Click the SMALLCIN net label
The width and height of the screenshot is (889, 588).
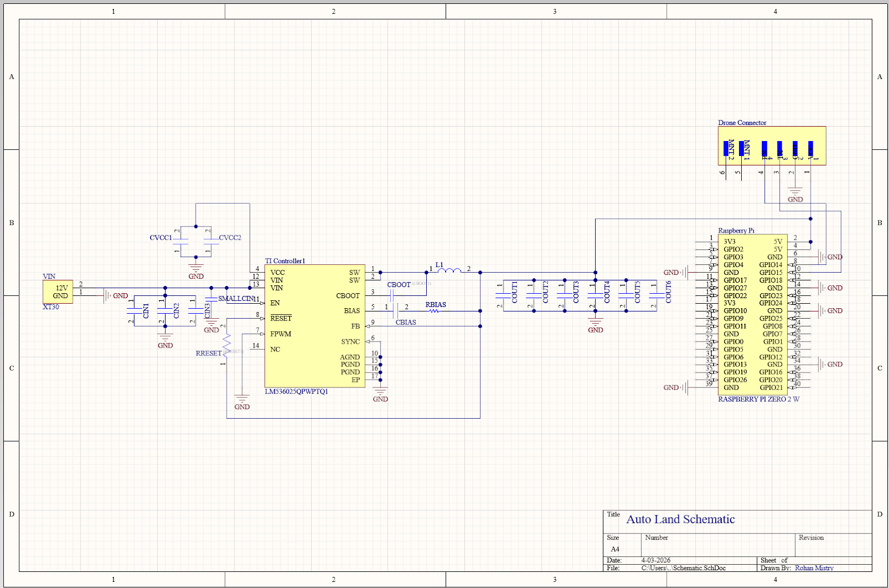click(236, 298)
